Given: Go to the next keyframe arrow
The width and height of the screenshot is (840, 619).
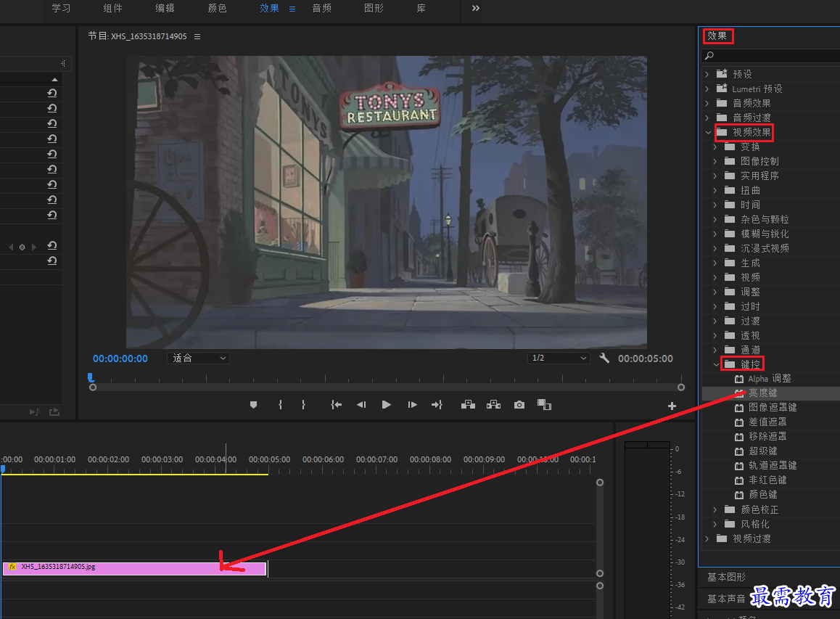Looking at the screenshot, I should (x=34, y=247).
